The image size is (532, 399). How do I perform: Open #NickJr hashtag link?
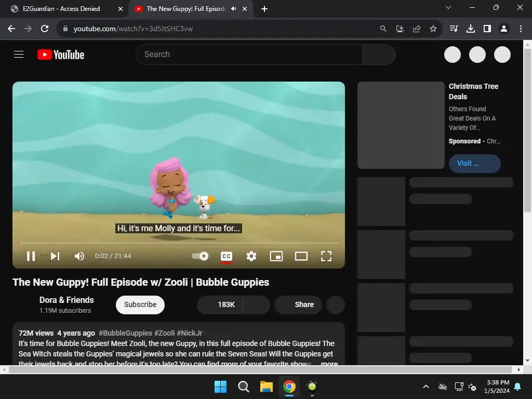190,333
